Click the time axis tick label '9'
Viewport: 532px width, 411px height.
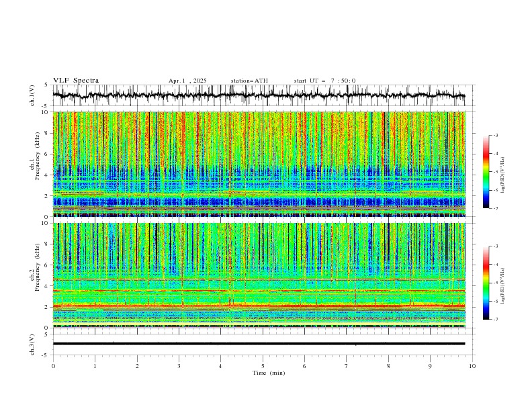(x=430, y=366)
